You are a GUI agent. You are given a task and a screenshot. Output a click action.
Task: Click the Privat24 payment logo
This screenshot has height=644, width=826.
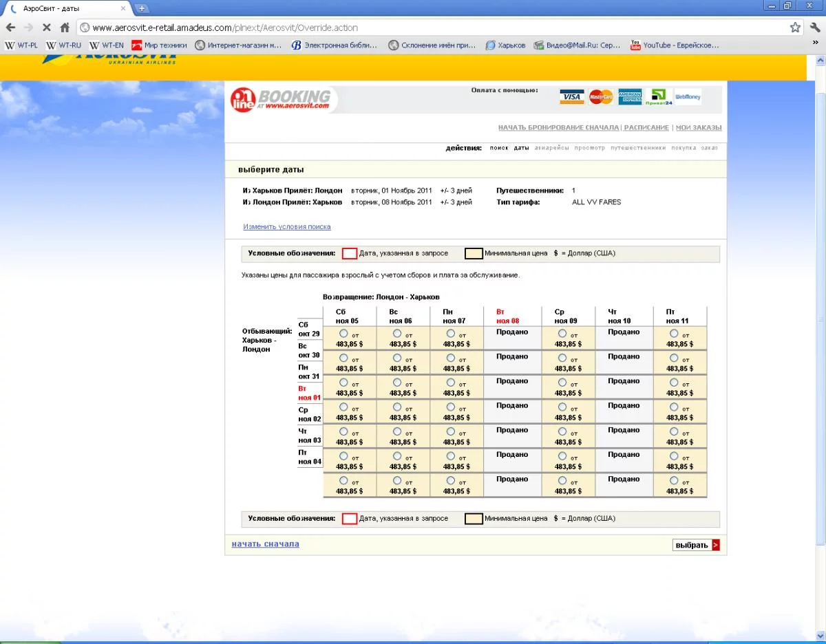click(x=659, y=97)
